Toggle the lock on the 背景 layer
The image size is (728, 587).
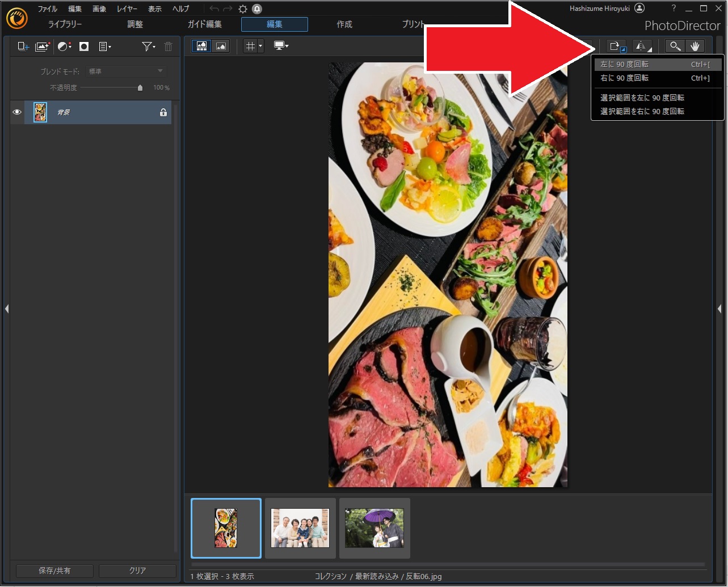[x=163, y=112]
